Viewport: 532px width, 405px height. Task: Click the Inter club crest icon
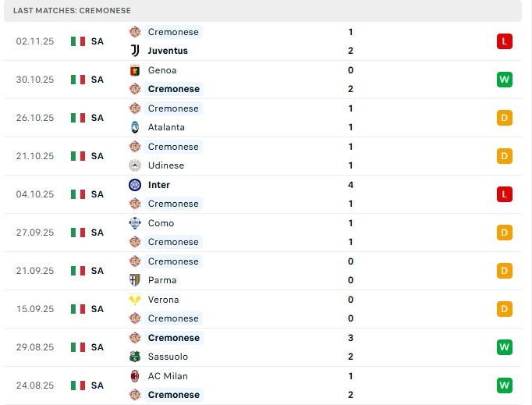click(135, 185)
